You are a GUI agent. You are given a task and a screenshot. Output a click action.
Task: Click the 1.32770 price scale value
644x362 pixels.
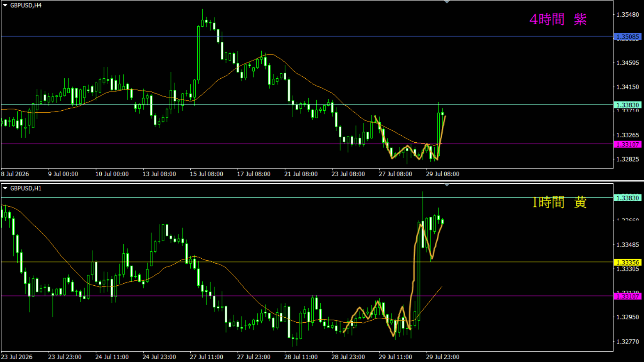coord(628,342)
